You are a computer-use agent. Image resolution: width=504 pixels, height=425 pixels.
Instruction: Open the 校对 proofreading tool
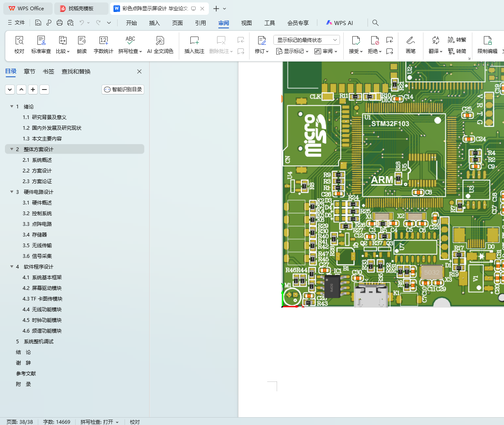click(x=19, y=45)
